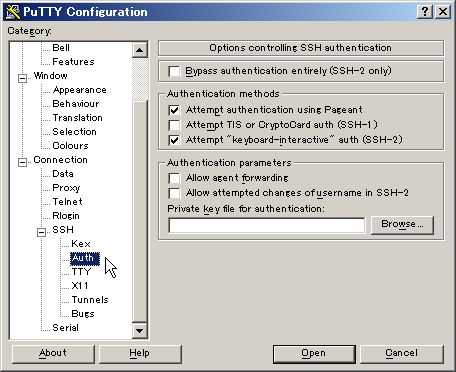The image size is (456, 372).
Task: Select Behaviour in the tree
Action: coord(76,104)
